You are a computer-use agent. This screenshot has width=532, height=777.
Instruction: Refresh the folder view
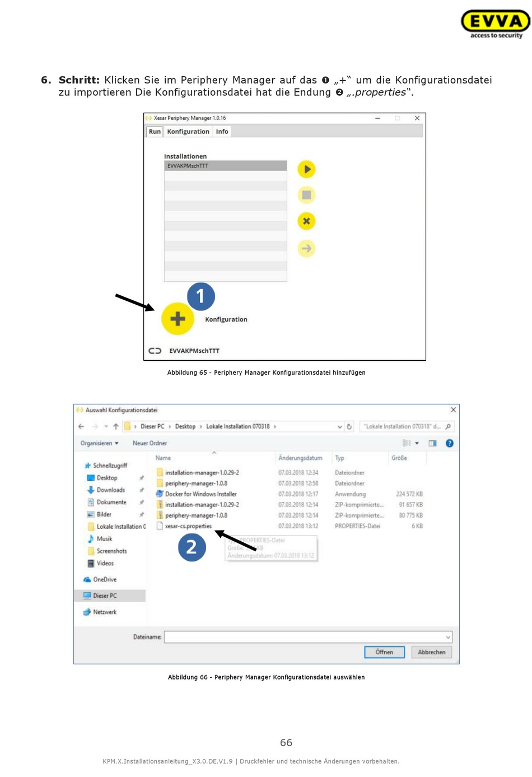click(x=349, y=426)
